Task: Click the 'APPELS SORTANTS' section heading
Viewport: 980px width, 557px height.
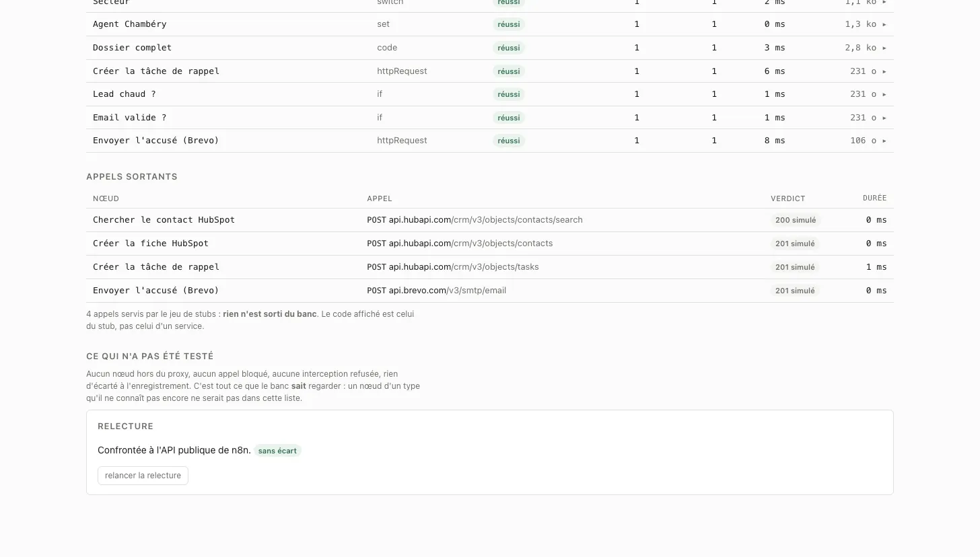Action: click(x=132, y=177)
